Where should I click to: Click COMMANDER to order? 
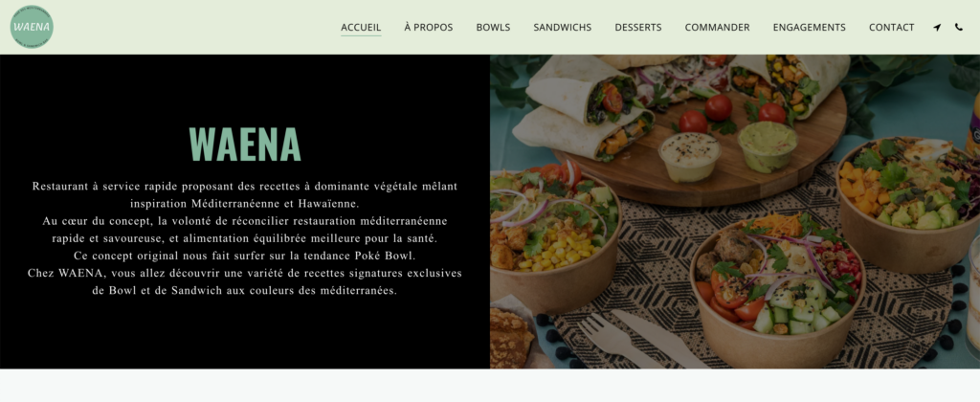point(717,28)
